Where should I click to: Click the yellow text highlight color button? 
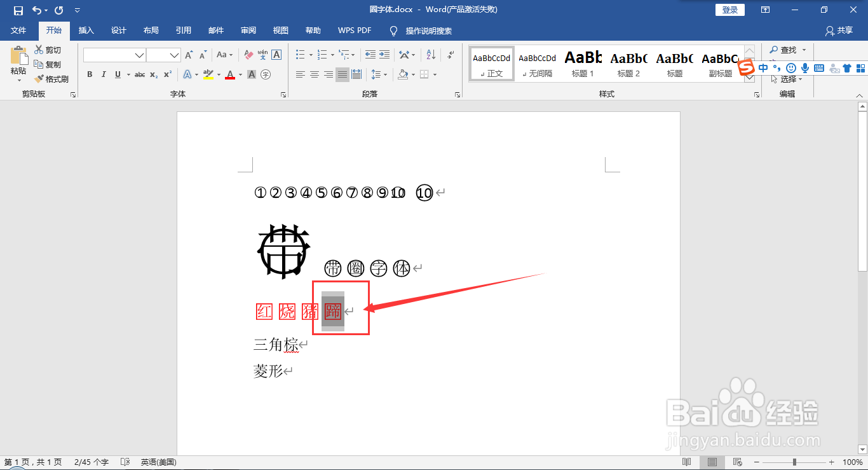pos(208,74)
